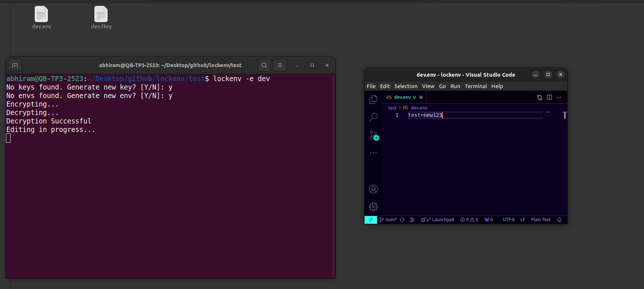Select the dev.env file on desktop
644x289 pixels.
tap(41, 17)
